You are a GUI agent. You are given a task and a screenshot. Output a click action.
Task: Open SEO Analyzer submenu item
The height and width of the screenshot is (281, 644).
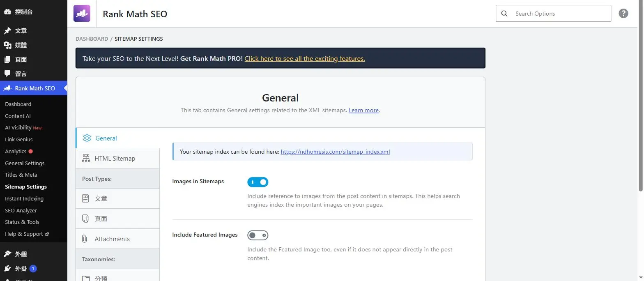click(x=21, y=210)
